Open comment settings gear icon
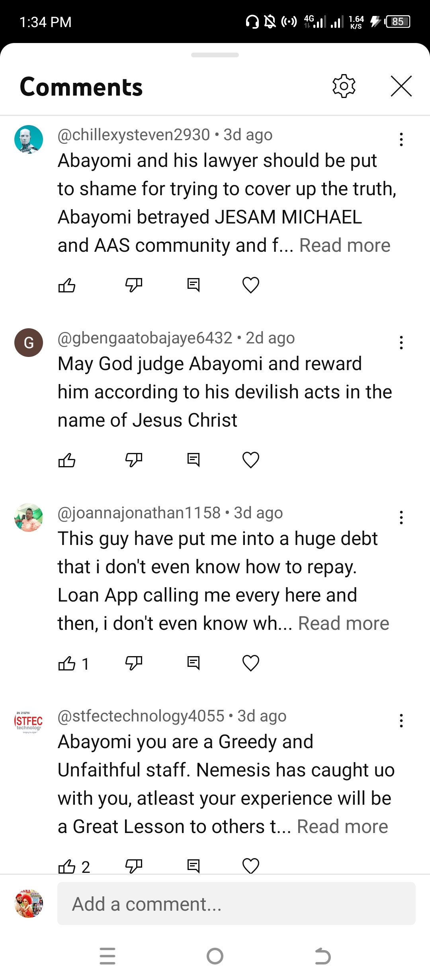 click(344, 86)
